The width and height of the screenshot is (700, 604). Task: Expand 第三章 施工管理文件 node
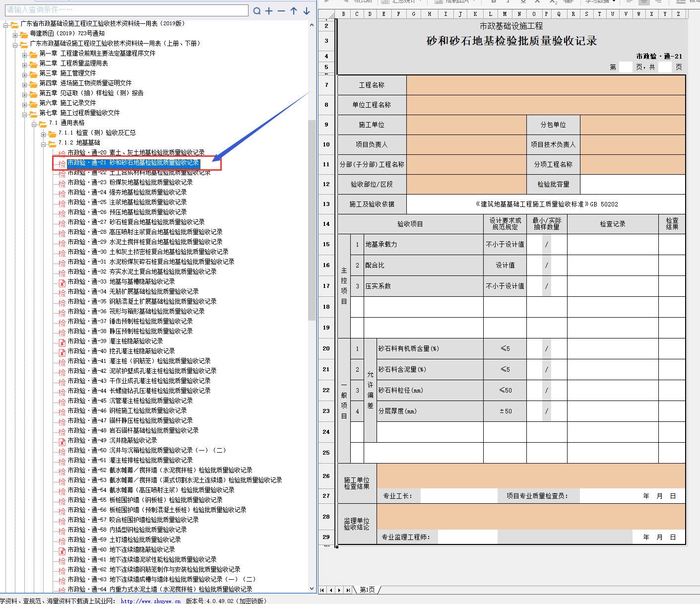click(x=25, y=74)
